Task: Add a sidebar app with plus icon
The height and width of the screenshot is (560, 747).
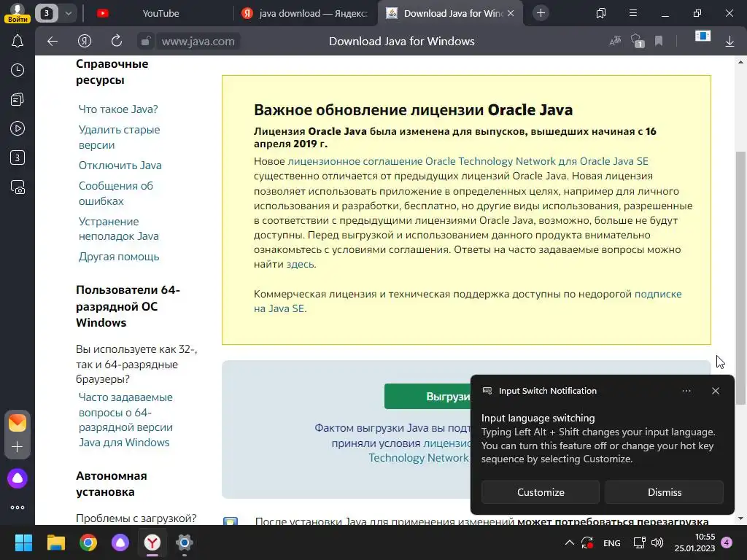Action: point(18,447)
